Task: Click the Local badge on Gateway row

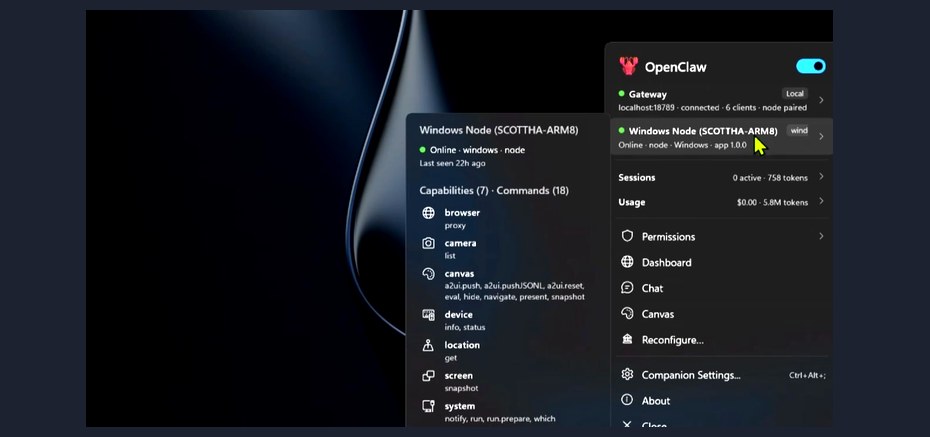Action: coord(795,94)
